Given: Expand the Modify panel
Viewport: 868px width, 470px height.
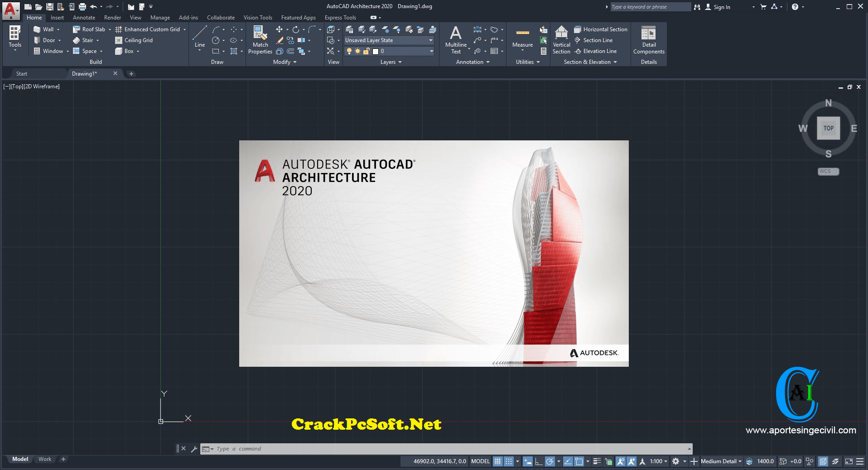Looking at the screenshot, I should 285,62.
